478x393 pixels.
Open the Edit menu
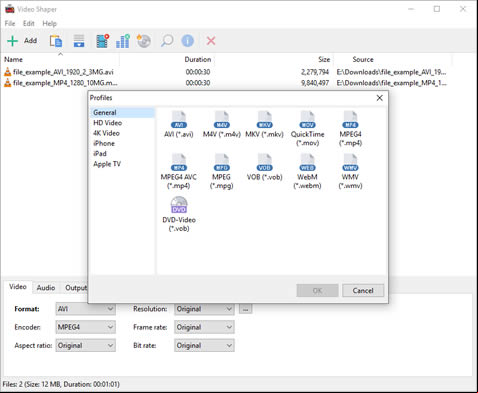tap(29, 24)
